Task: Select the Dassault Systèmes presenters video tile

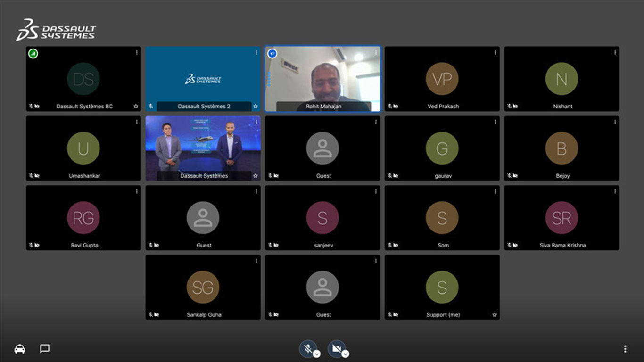Action: point(203,146)
